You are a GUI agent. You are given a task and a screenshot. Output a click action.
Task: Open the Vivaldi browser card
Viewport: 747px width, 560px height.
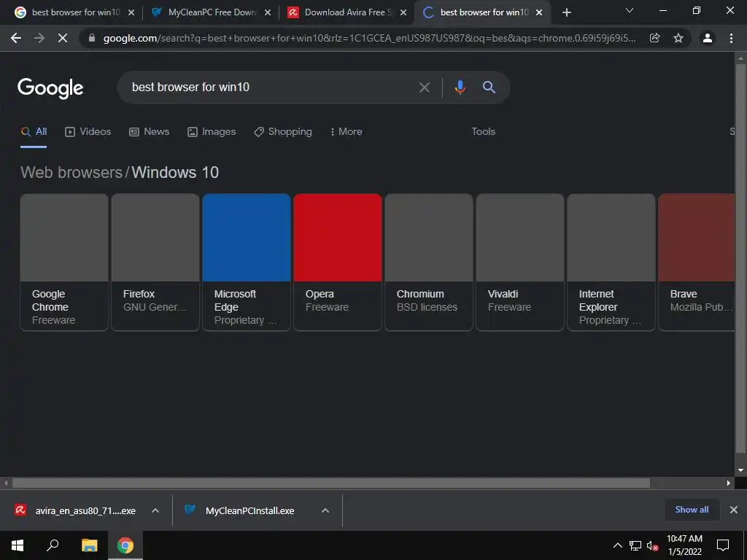(x=519, y=262)
